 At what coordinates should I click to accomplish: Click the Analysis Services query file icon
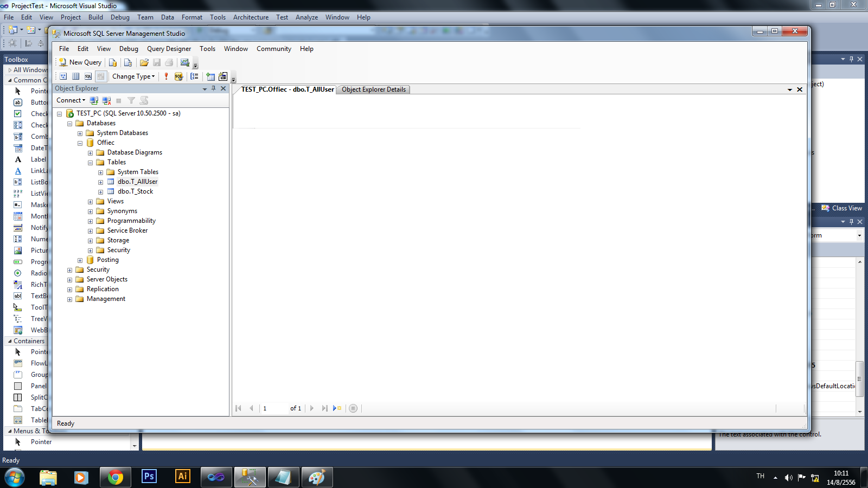[128, 62]
